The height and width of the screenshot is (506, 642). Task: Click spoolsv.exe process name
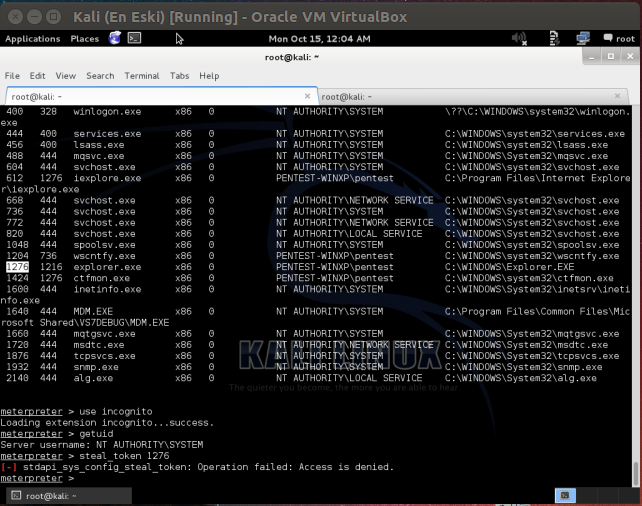coord(104,245)
